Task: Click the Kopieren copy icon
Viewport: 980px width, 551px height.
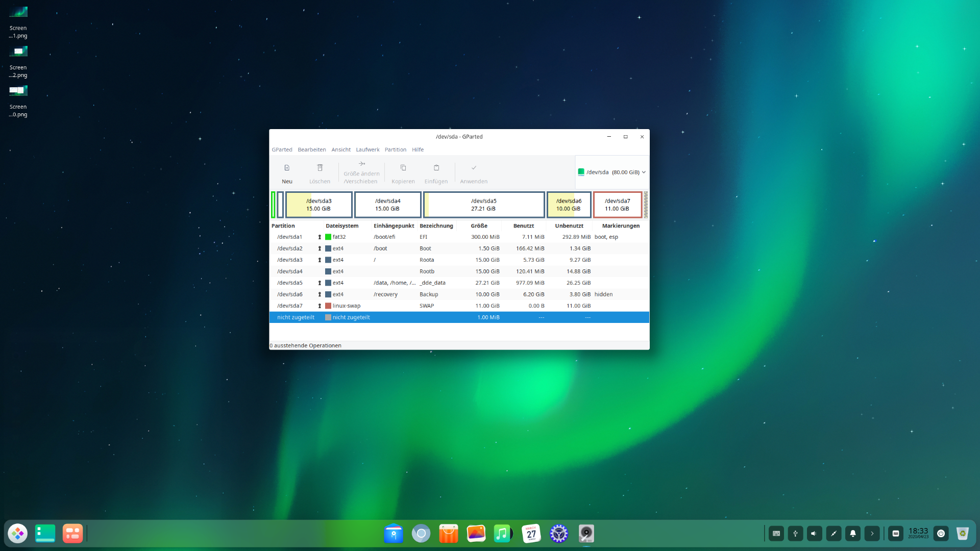Action: (x=403, y=168)
